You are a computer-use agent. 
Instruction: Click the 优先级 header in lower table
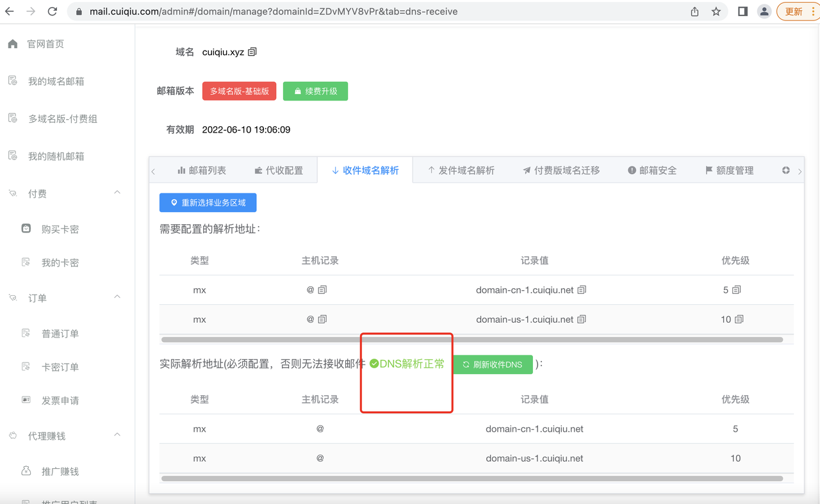tap(735, 399)
